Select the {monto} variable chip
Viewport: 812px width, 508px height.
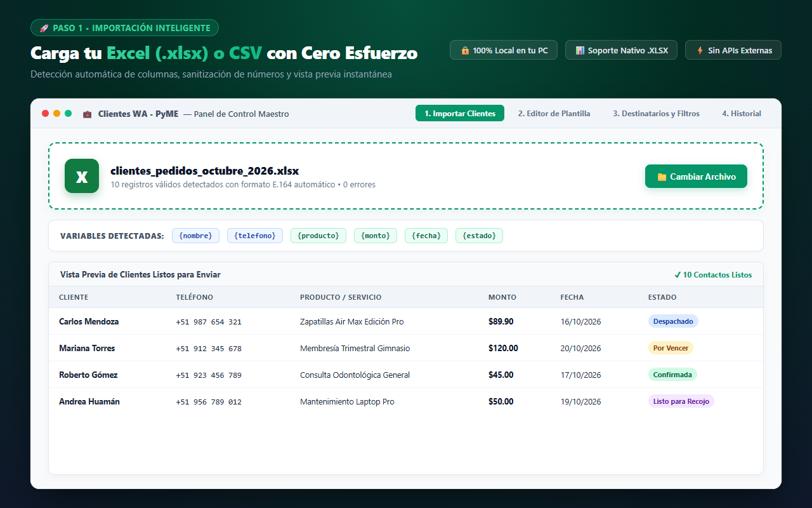pyautogui.click(x=376, y=236)
